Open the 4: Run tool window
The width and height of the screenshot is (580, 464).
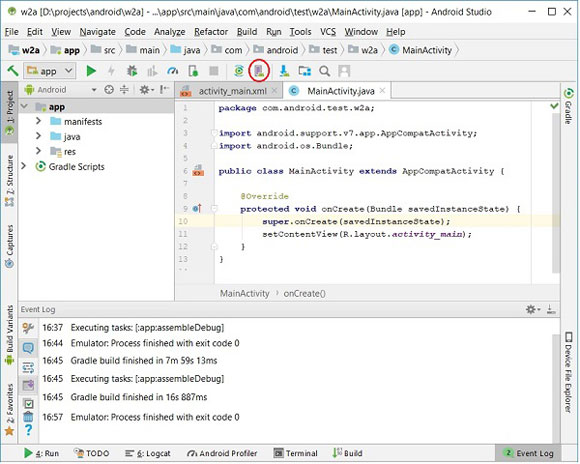tap(41, 454)
